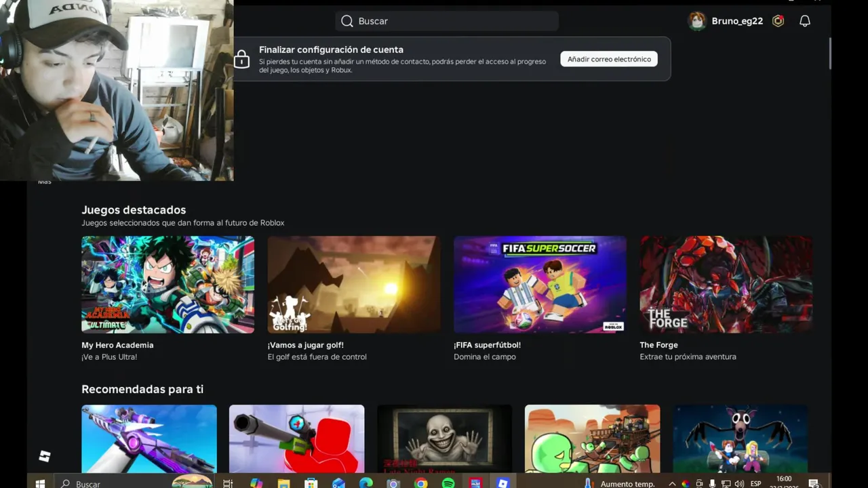This screenshot has height=488, width=868.
Task: Open the Camera app from the taskbar
Action: point(393,483)
